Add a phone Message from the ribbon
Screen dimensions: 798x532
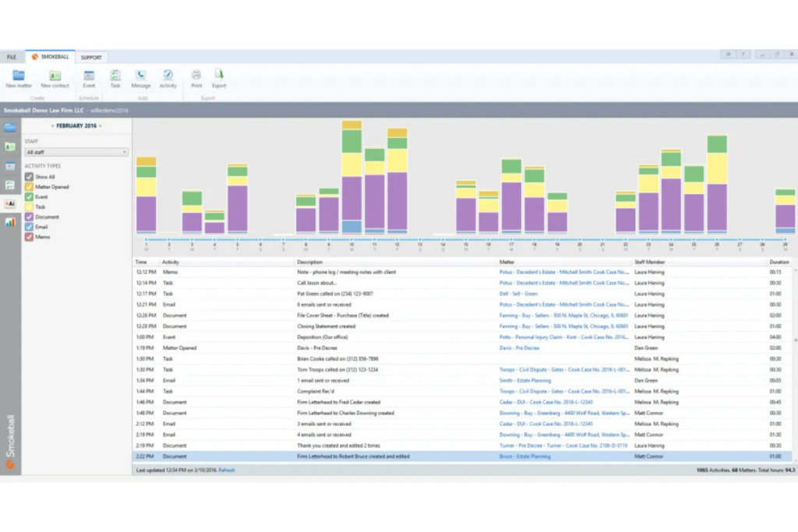pyautogui.click(x=141, y=79)
